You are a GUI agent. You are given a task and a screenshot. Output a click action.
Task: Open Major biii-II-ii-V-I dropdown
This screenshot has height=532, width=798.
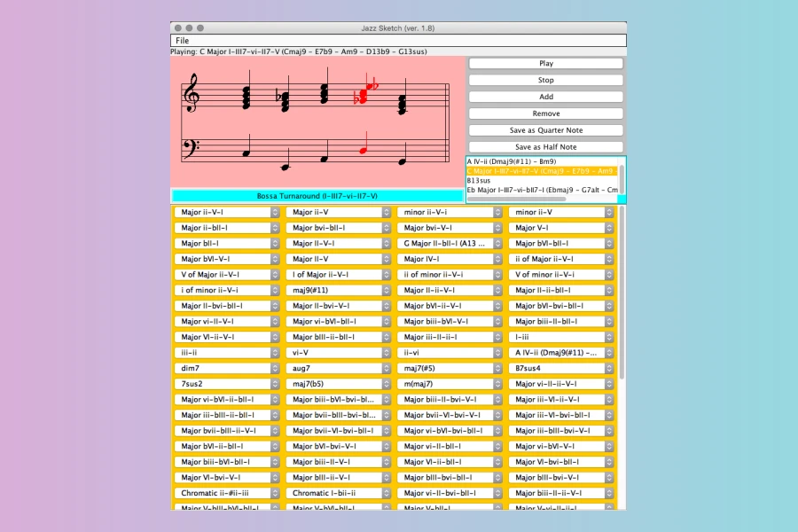(x=561, y=493)
